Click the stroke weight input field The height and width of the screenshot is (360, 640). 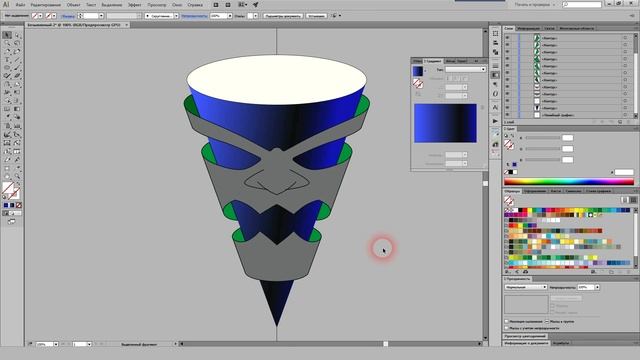pyautogui.click(x=91, y=16)
